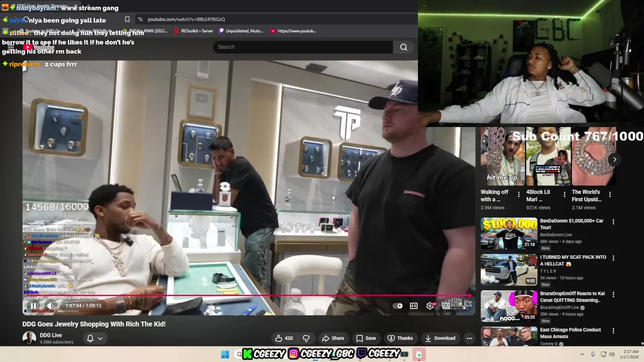
Task: Dislike the video with the thumbs-down icon
Action: [306, 338]
